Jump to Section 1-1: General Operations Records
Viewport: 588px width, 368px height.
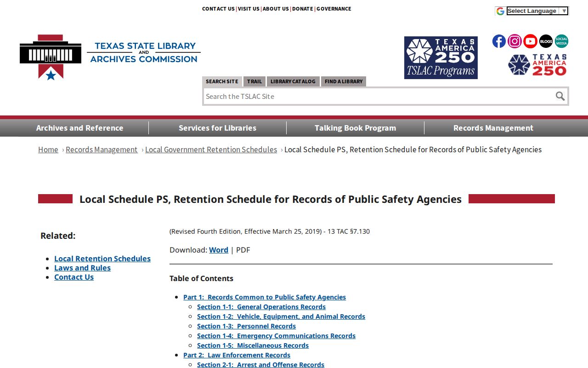(x=261, y=307)
